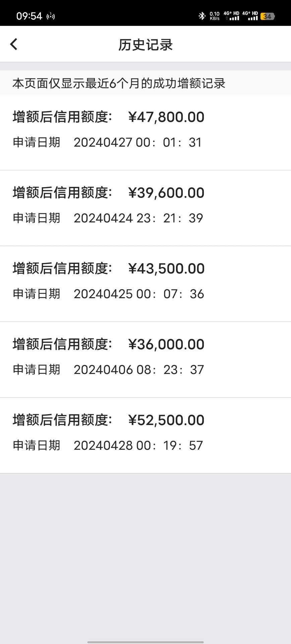Tap the 历史记录 page title
The width and height of the screenshot is (291, 644).
[x=145, y=45]
